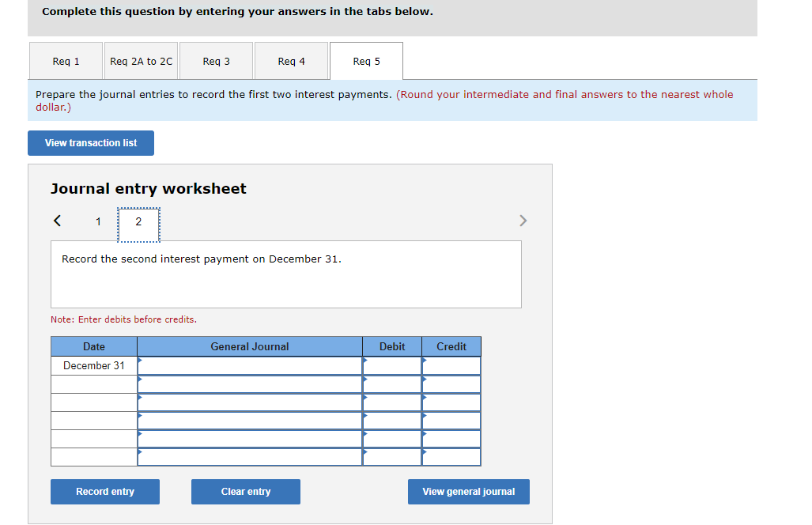Switch to the Req 1 tab
The width and height of the screenshot is (812, 525).
click(66, 61)
